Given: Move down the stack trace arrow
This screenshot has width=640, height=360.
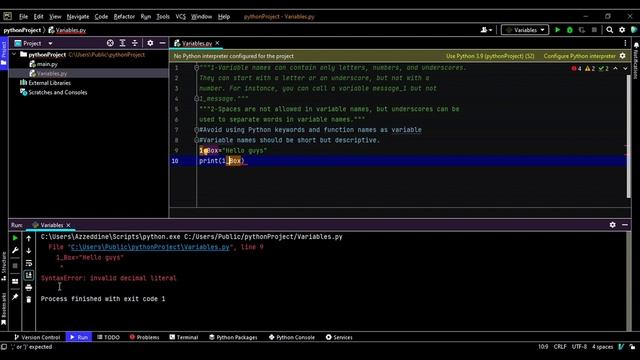Looking at the screenshot, I should pyautogui.click(x=29, y=251).
